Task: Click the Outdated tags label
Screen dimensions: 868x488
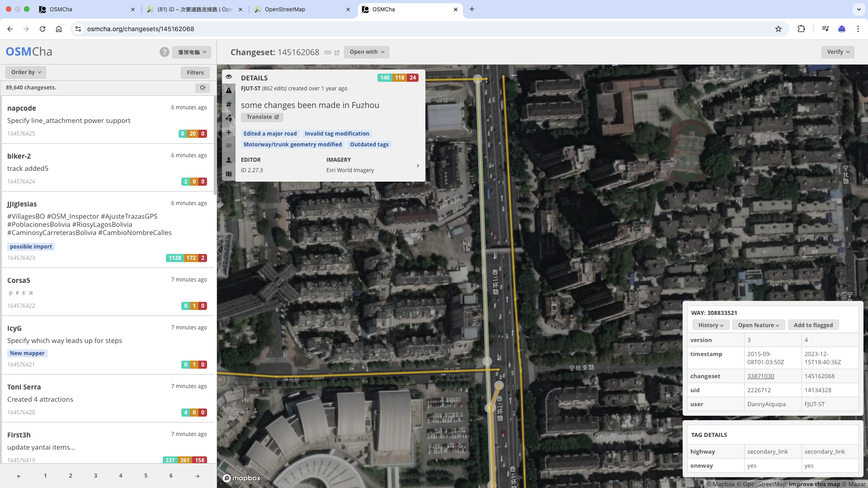Action: (x=369, y=145)
